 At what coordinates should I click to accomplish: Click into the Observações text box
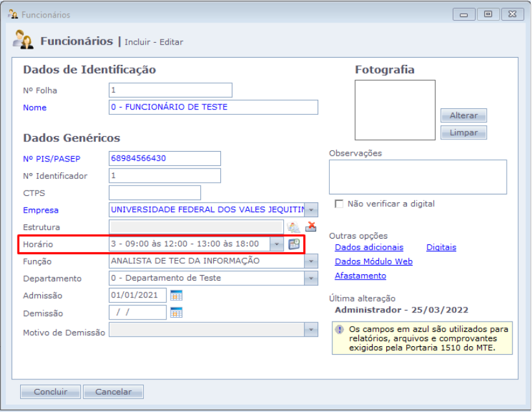click(x=417, y=177)
